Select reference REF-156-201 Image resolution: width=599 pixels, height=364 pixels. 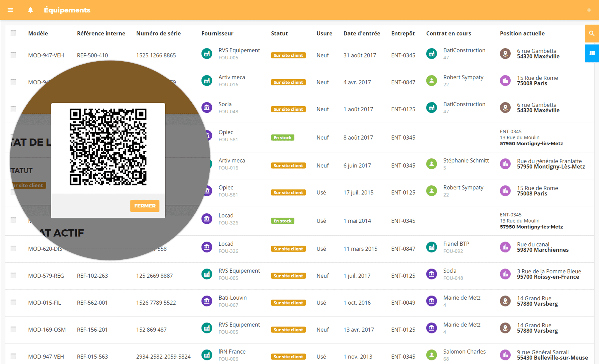92,330
